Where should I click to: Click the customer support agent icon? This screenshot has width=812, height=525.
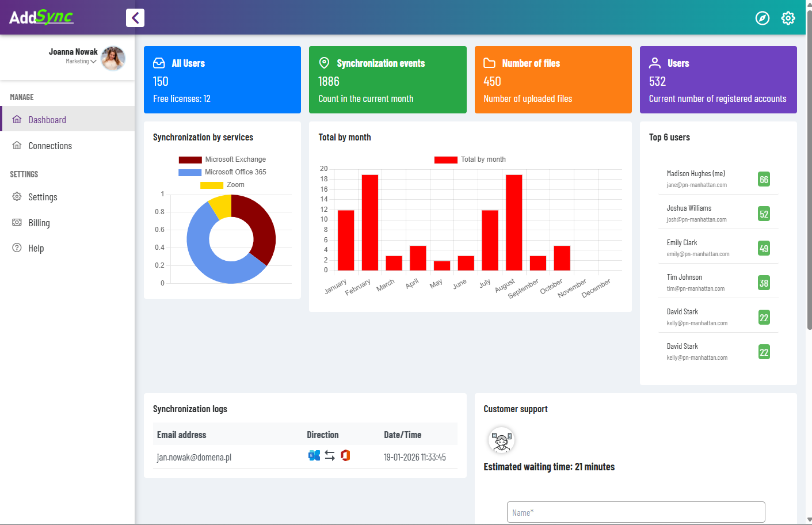pos(501,440)
